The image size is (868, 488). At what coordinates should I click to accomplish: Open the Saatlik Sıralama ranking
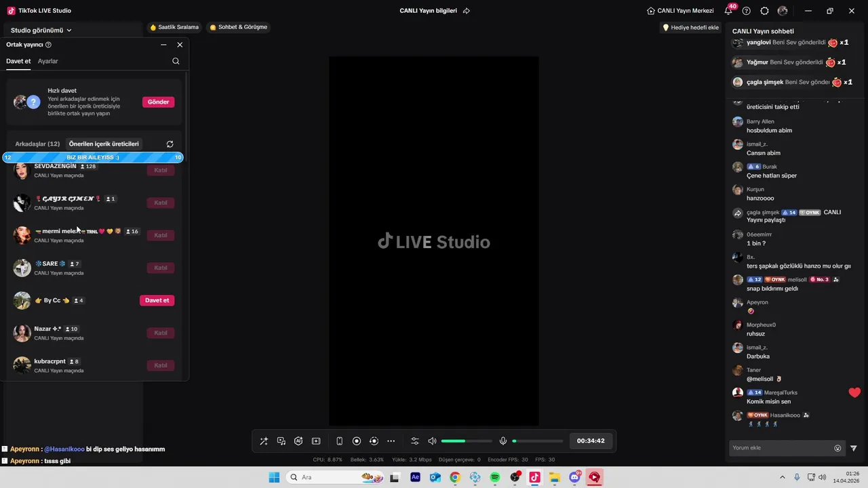pyautogui.click(x=174, y=27)
